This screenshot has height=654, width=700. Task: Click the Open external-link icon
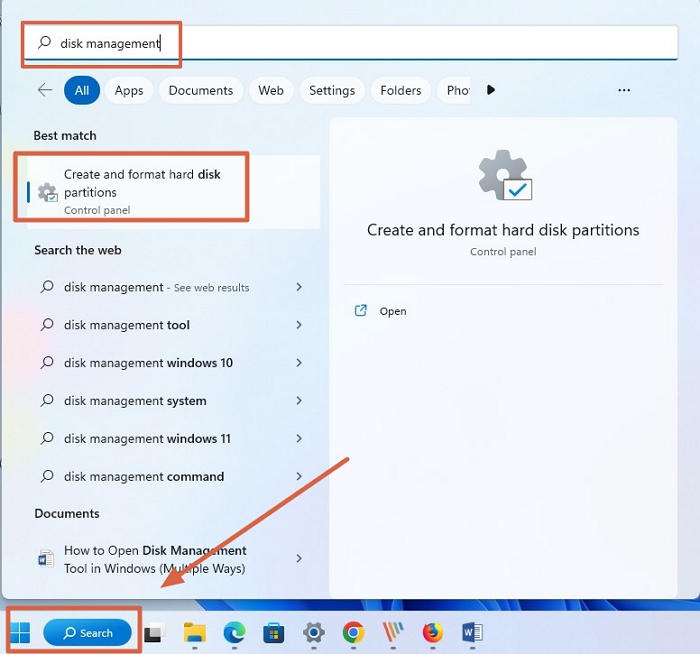[360, 311]
